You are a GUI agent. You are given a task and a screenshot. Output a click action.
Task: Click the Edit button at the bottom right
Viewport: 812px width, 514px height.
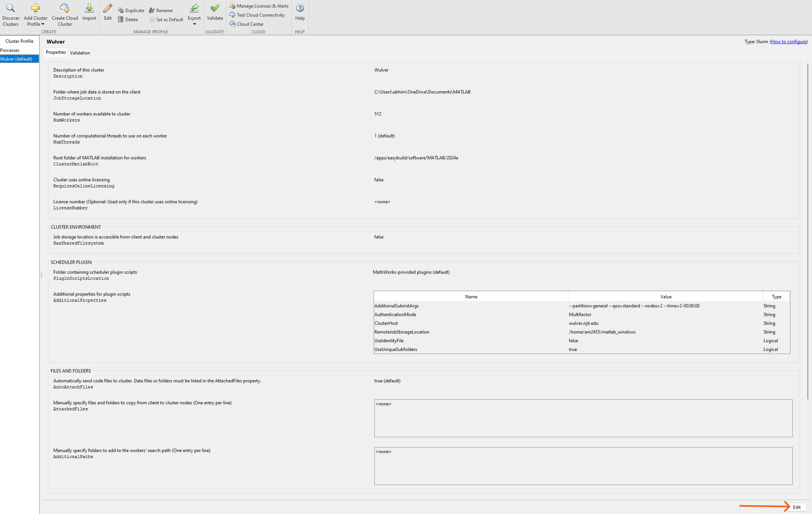[x=796, y=507]
